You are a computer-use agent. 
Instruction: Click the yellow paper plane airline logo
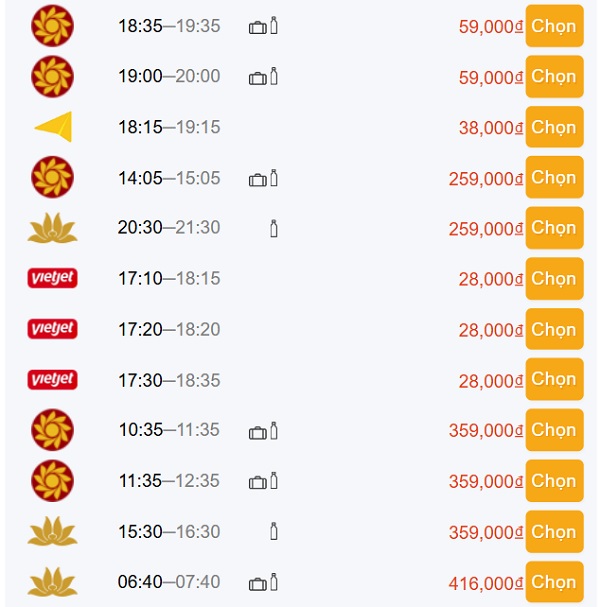(53, 127)
